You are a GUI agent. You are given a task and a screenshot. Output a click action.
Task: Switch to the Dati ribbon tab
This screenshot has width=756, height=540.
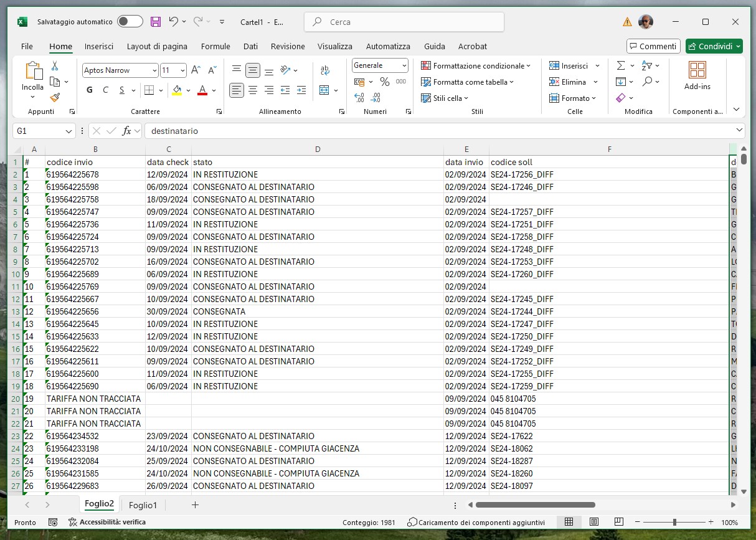(250, 46)
